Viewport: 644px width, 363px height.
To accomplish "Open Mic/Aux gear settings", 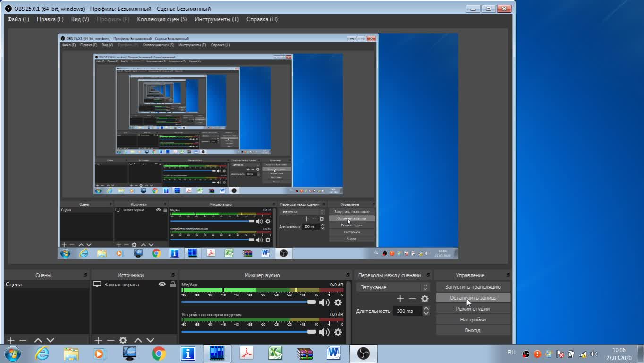I will [338, 302].
